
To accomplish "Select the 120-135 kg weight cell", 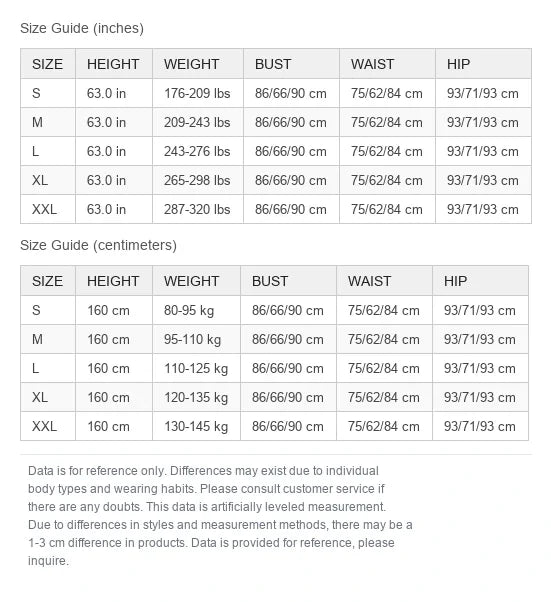I will pyautogui.click(x=196, y=397).
